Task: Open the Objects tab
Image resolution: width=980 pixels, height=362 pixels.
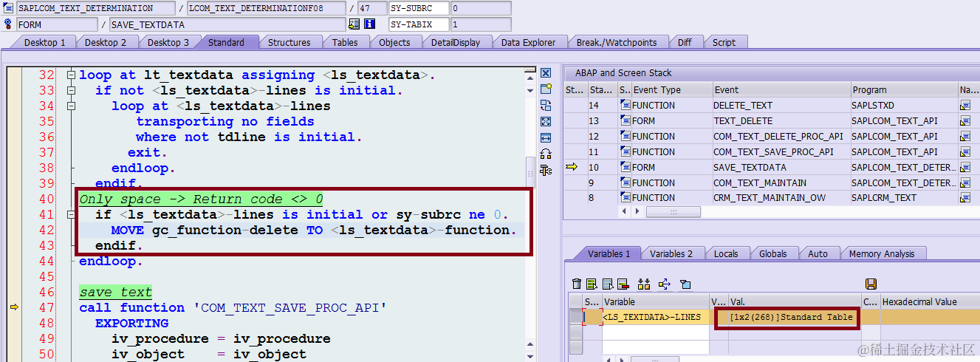Action: 394,42
